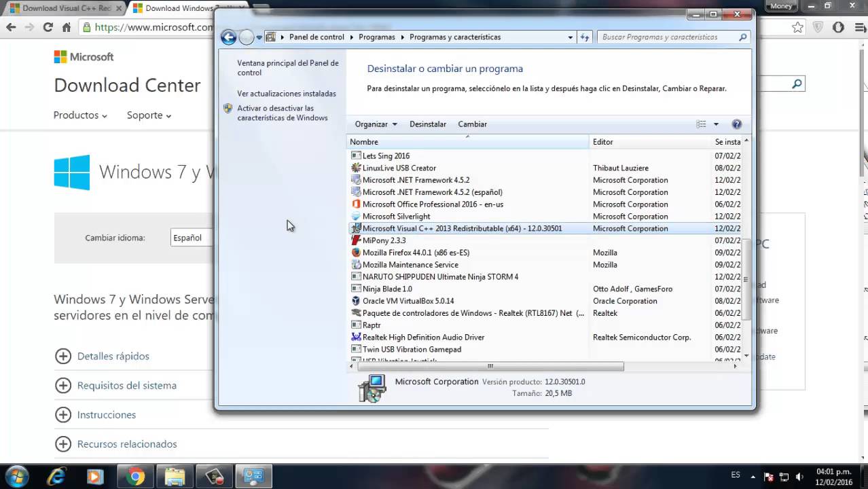This screenshot has height=489, width=868.
Task: Open Internet Explorer from taskbar
Action: 56,477
